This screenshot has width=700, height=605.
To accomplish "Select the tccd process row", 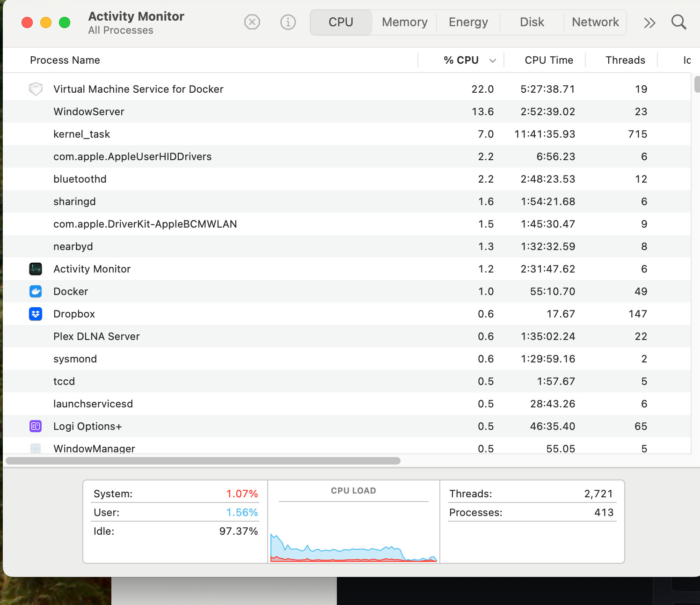I will (x=347, y=381).
